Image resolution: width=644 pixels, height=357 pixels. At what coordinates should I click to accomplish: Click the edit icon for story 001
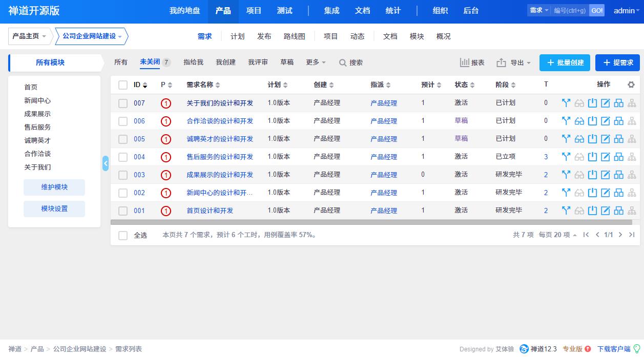(x=606, y=211)
